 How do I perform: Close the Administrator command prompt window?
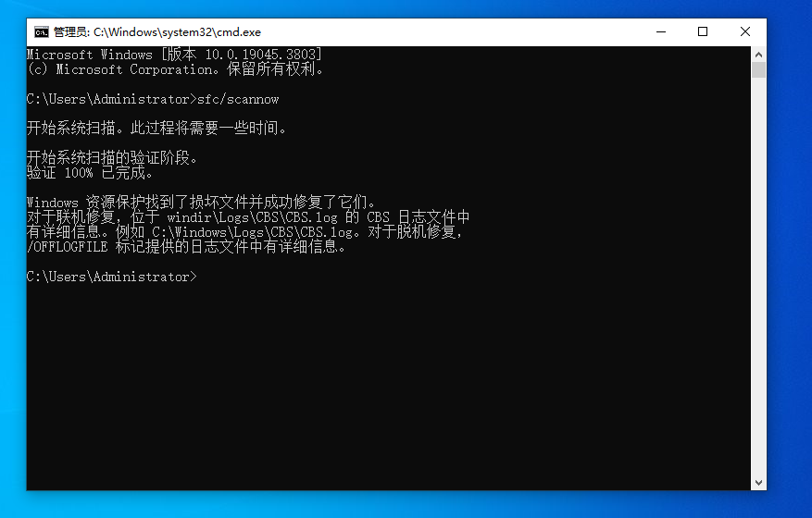[745, 32]
